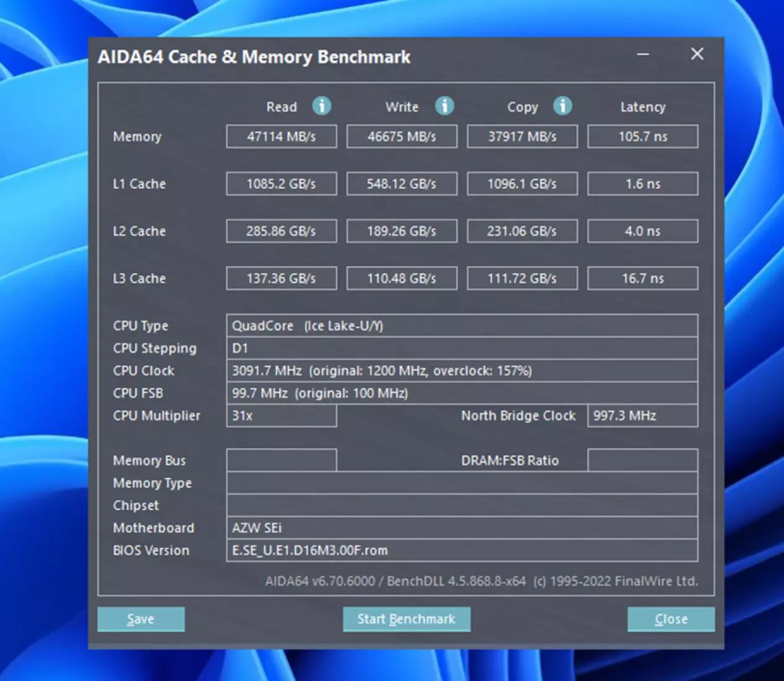Select the Memory copy value 37917 MB/s
The height and width of the screenshot is (681, 784).
[x=522, y=136]
